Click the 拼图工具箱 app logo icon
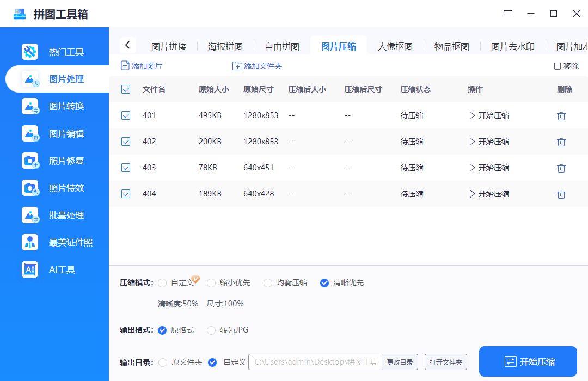 pyautogui.click(x=20, y=14)
